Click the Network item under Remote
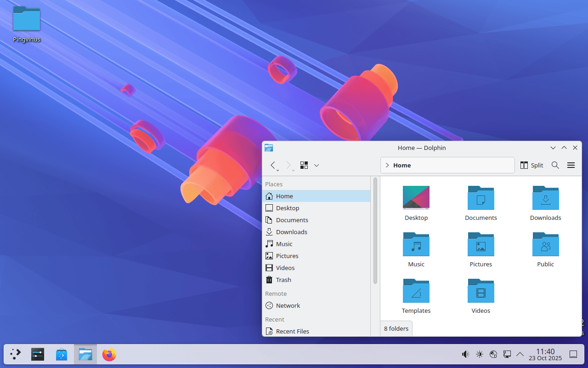 pyautogui.click(x=288, y=305)
